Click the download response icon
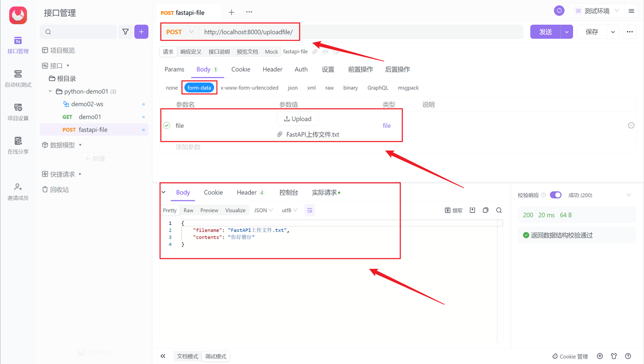The image size is (644, 364). pos(472,210)
